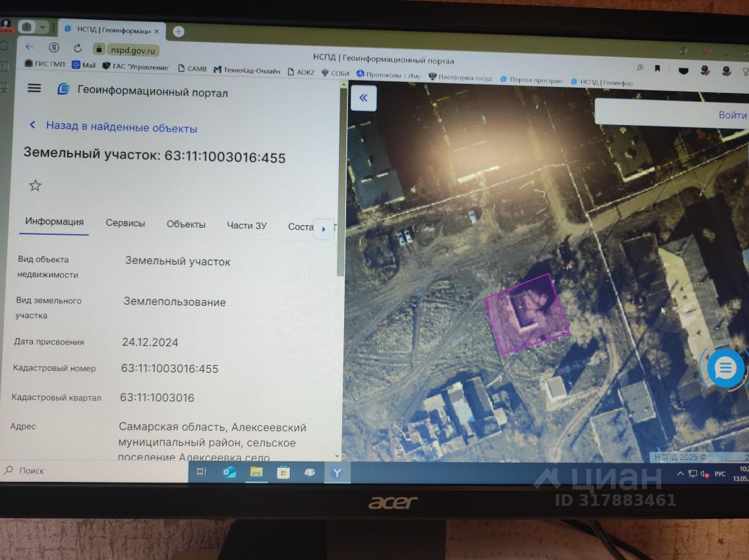Open the Портал простран bookmark
749x560 pixels.
(531, 80)
